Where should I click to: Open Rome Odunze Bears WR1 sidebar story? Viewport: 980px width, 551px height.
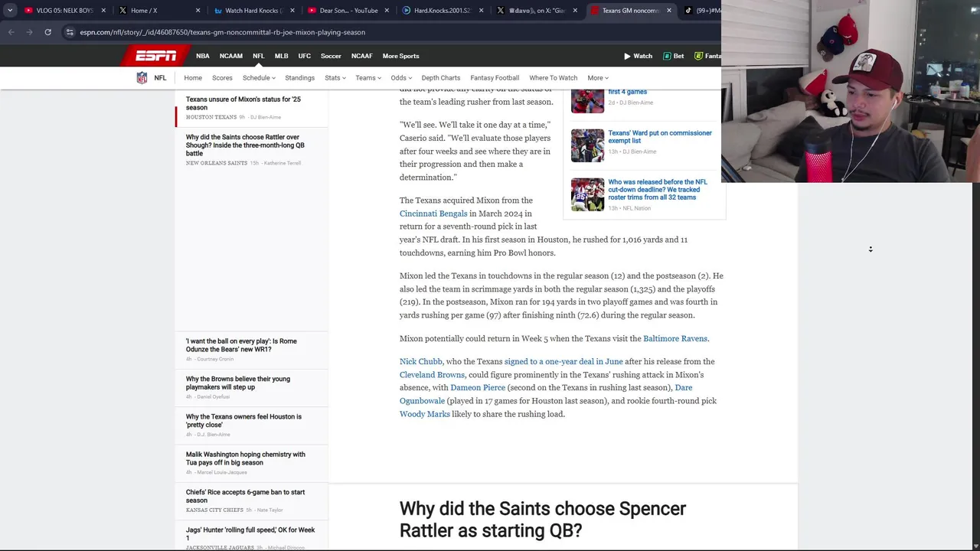241,345
